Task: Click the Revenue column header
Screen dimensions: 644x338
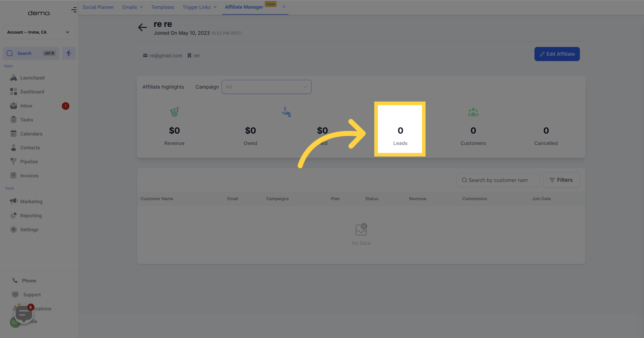Action: coord(418,199)
